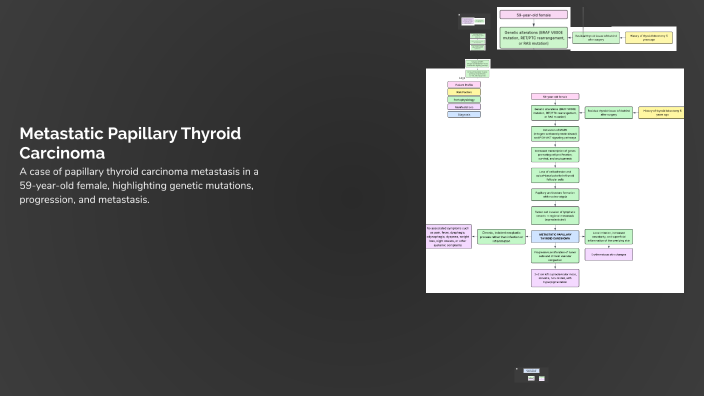Open the large main flowchart frame
Viewport: 704px width, 396px height.
click(555, 180)
